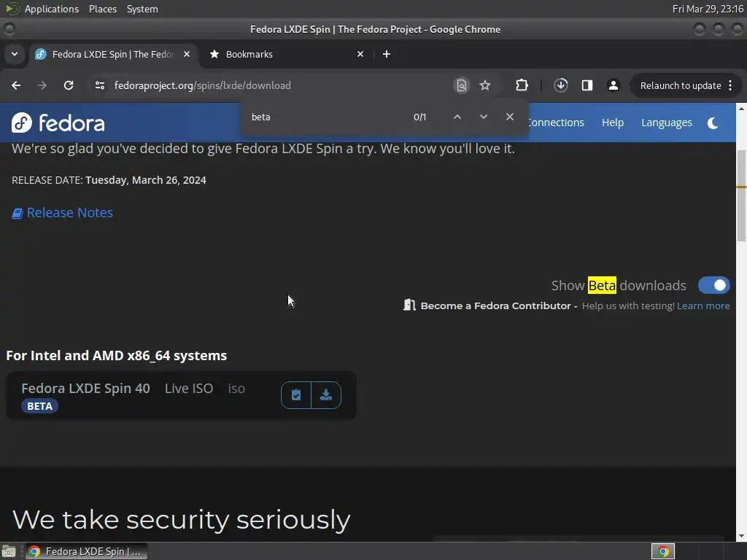
Task: Open the tab search dropdown
Action: (x=15, y=54)
